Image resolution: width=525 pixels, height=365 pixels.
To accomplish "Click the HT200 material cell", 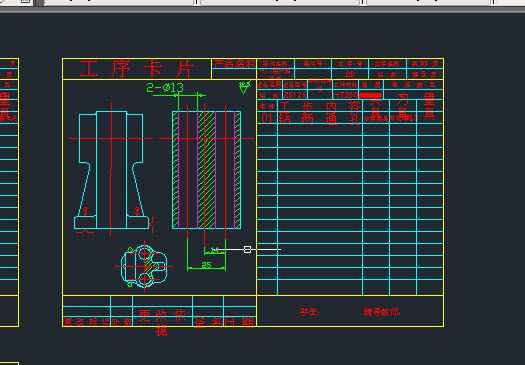I will point(346,95).
